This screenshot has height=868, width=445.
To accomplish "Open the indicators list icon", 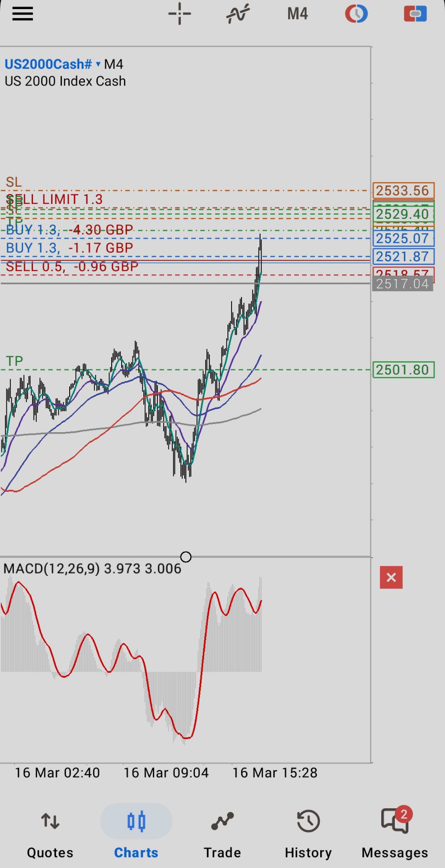I will (x=238, y=14).
